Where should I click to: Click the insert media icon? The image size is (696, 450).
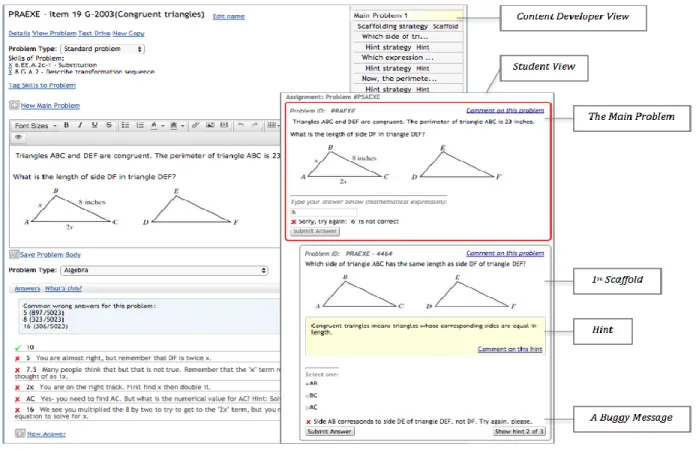(x=224, y=125)
